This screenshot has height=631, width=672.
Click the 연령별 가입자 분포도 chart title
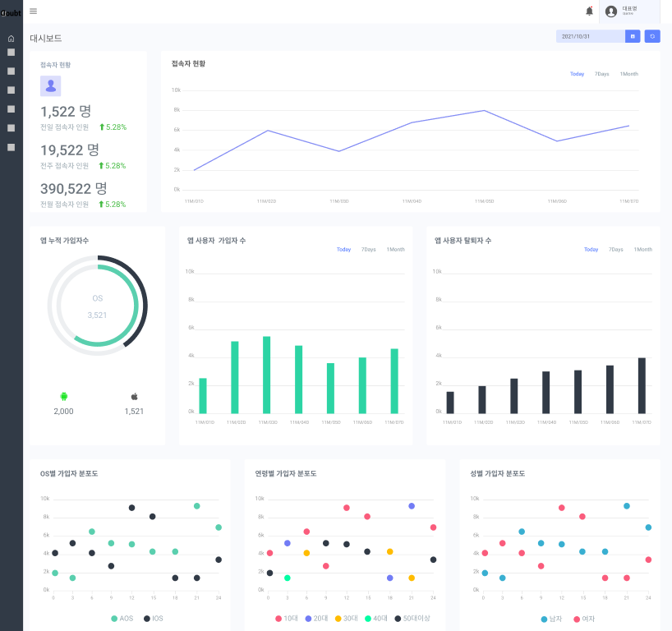point(286,474)
